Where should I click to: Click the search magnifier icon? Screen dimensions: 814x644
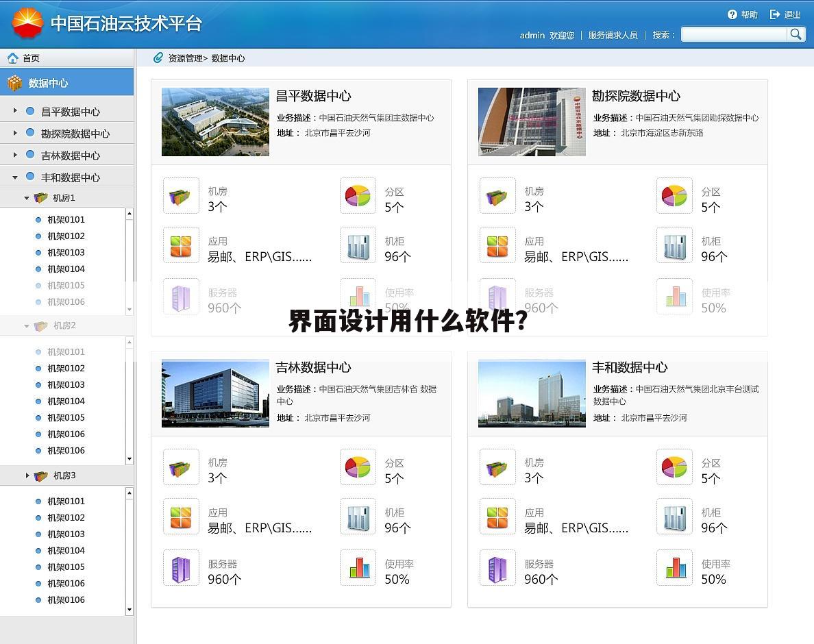point(795,34)
